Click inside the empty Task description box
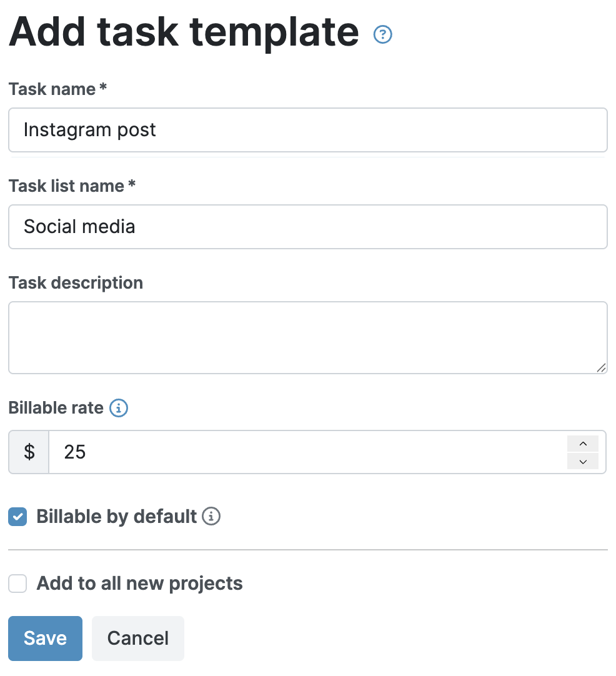 point(307,337)
